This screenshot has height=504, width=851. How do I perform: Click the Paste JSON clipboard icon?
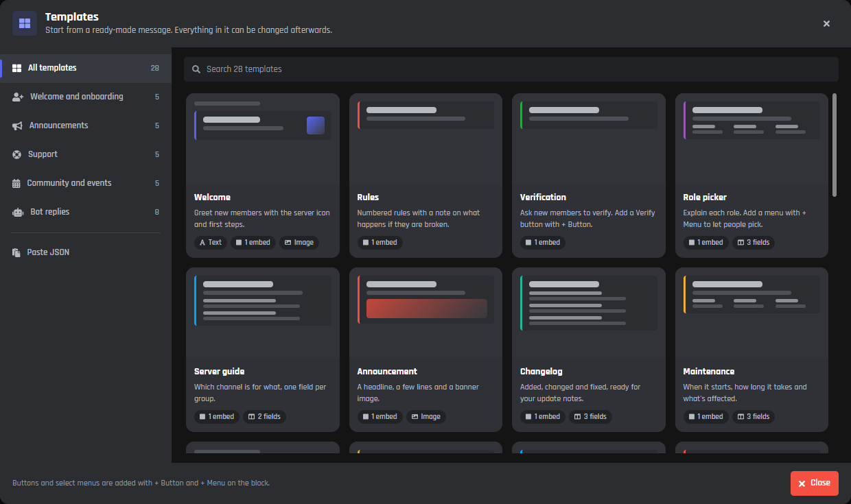click(16, 252)
